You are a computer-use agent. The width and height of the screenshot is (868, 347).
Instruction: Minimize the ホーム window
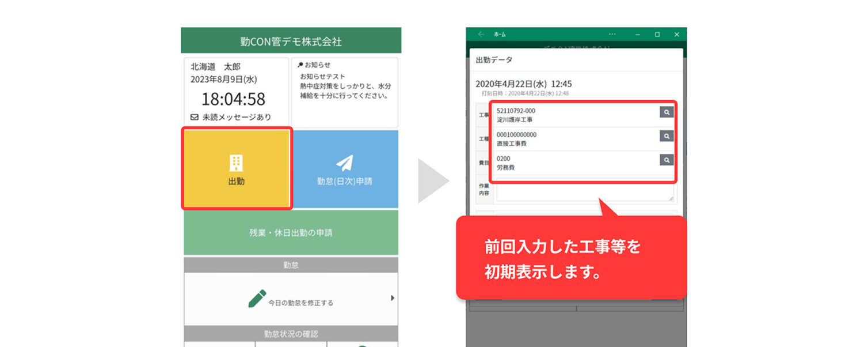point(637,34)
